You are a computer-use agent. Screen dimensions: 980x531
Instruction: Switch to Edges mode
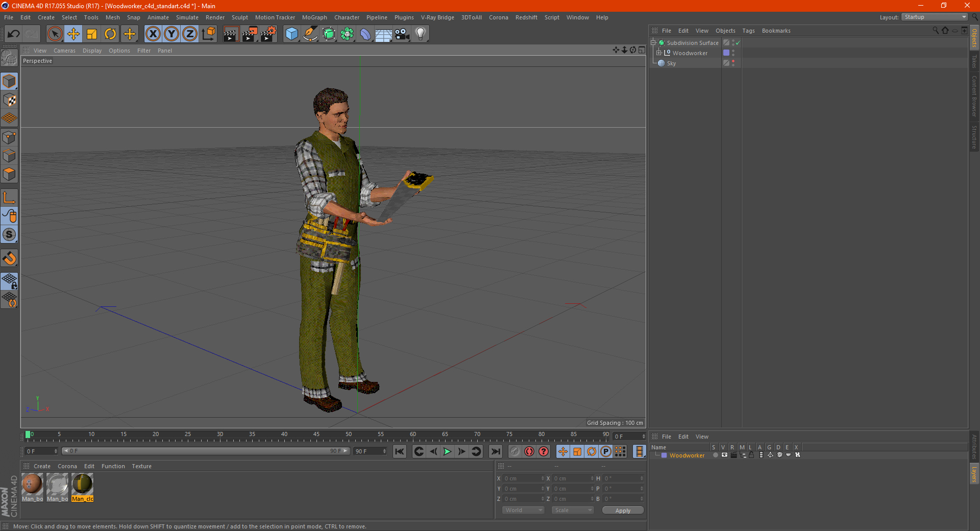(x=9, y=156)
